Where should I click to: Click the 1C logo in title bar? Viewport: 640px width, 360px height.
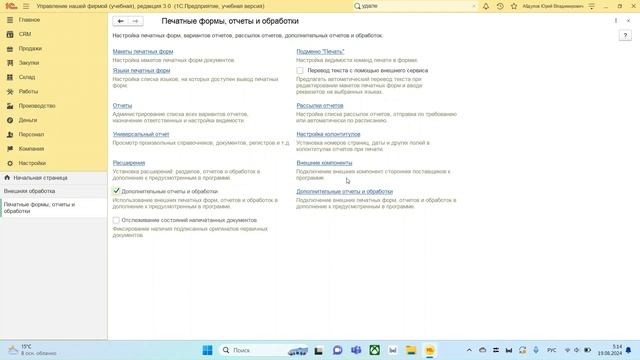tap(11, 6)
